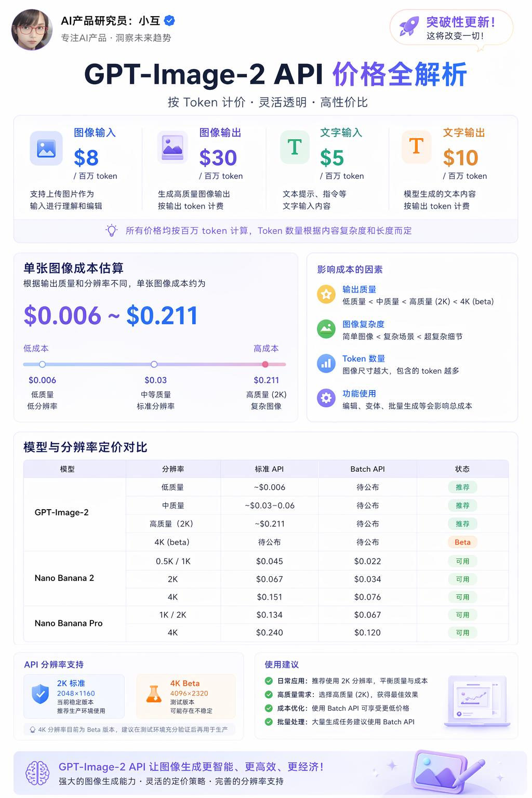Image resolution: width=532 pixels, height=798 pixels.
Task: Click the $30 image output price
Action: coord(218,157)
